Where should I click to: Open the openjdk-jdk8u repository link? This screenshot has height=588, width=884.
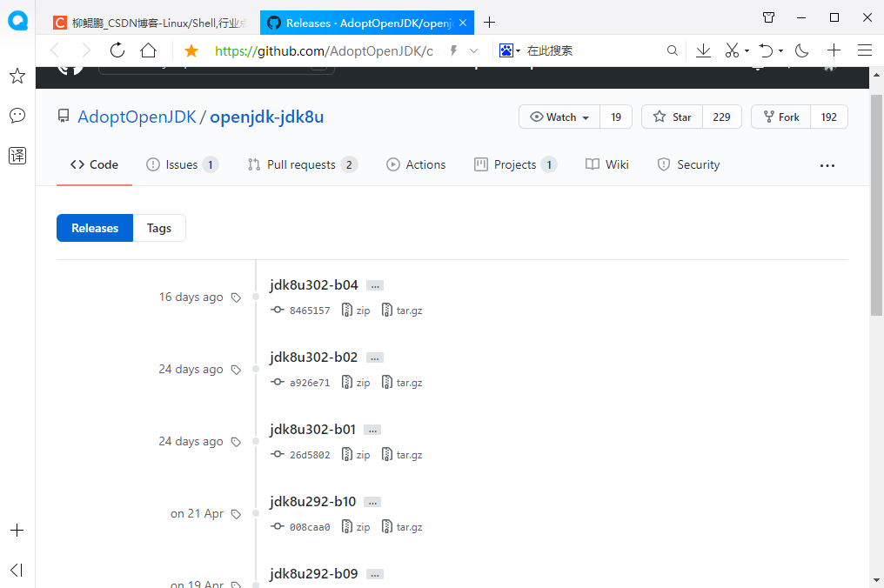tap(266, 117)
